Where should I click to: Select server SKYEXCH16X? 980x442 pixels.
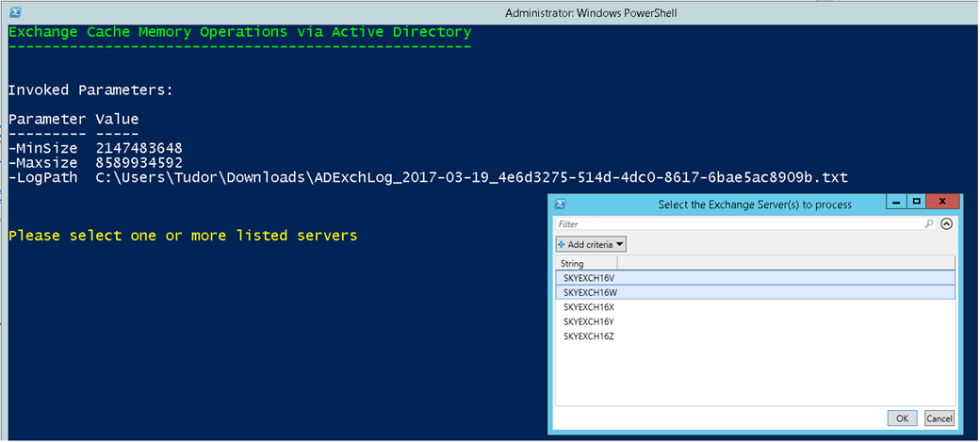tap(755, 307)
